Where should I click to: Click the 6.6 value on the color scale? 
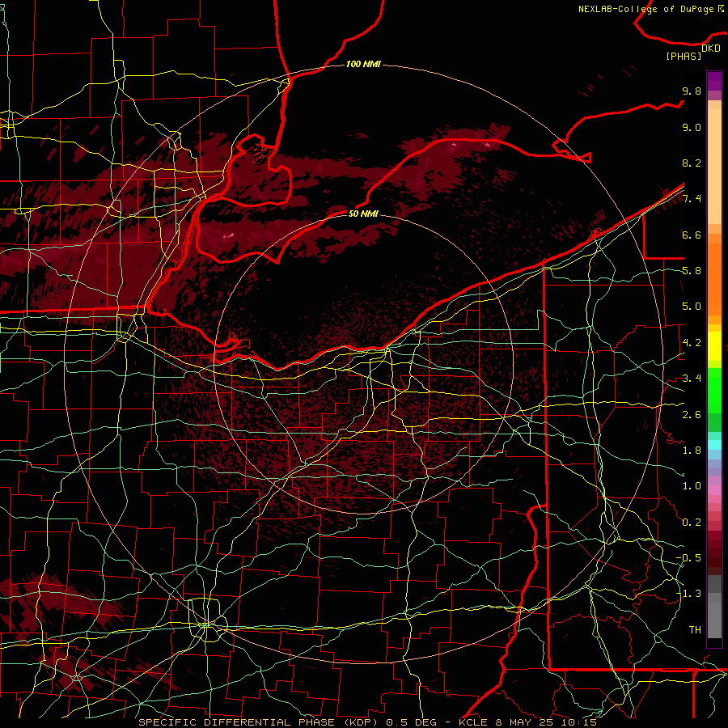(692, 235)
